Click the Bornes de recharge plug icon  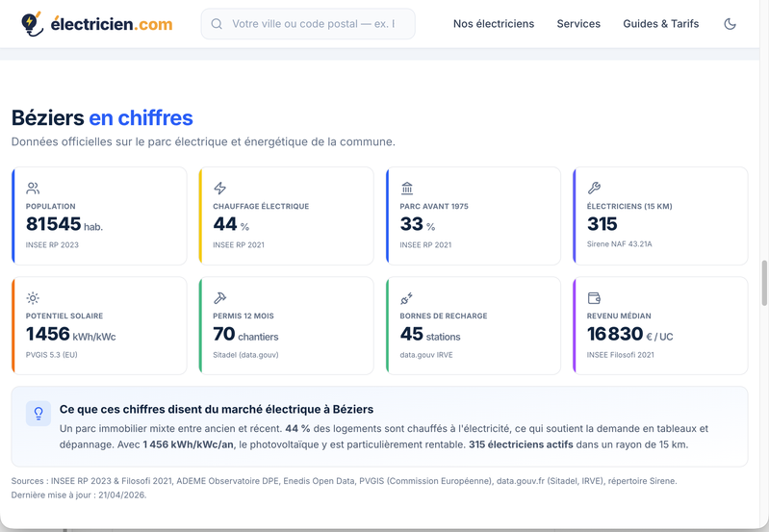pyautogui.click(x=407, y=297)
